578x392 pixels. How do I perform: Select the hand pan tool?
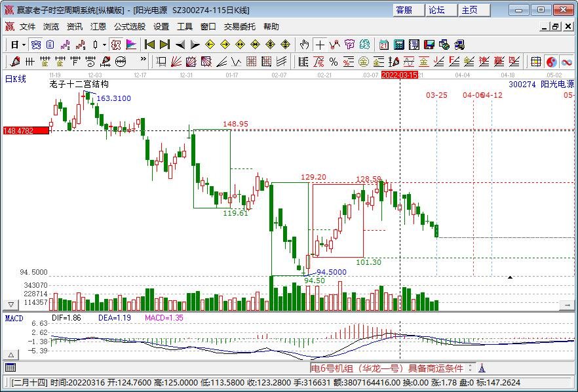pyautogui.click(x=304, y=45)
